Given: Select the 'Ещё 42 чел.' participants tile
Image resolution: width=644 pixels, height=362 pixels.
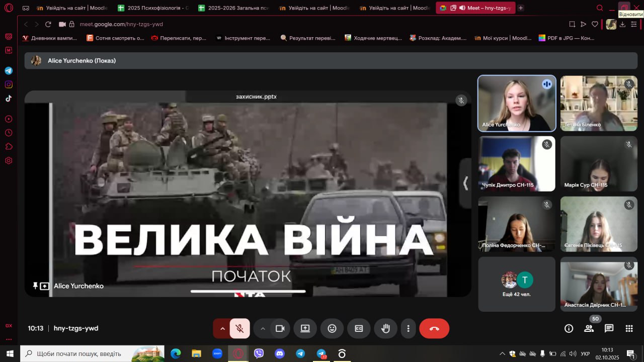Looking at the screenshot, I should pos(517,284).
